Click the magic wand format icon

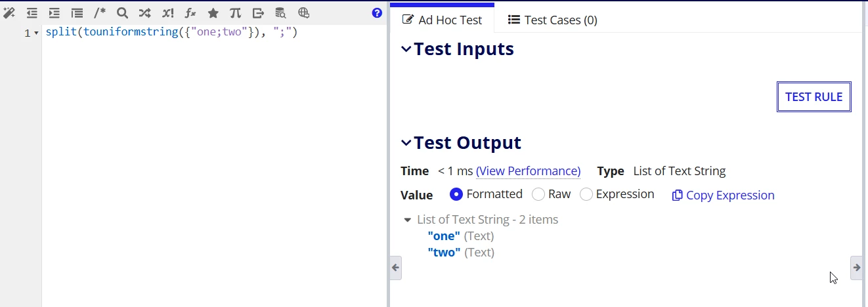pyautogui.click(x=9, y=12)
